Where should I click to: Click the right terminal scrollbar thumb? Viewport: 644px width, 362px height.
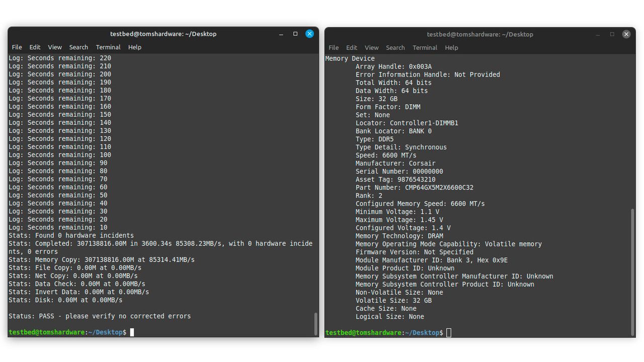tap(633, 271)
